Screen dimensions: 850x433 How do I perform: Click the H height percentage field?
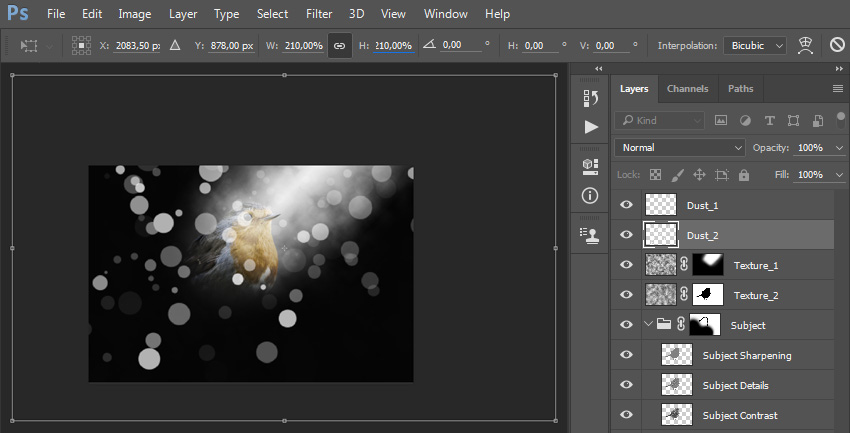[394, 46]
